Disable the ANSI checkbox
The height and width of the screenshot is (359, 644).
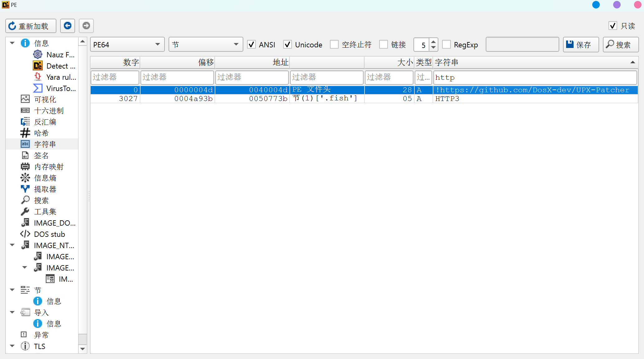(x=251, y=45)
